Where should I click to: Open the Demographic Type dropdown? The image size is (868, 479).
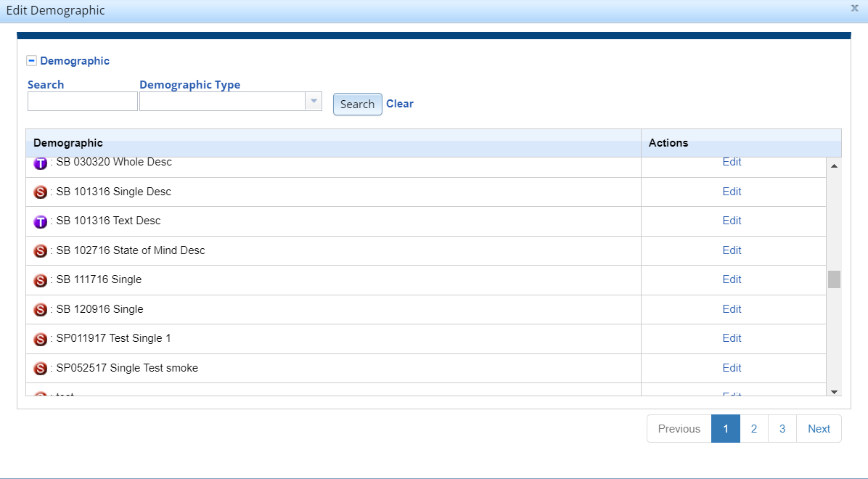314,102
